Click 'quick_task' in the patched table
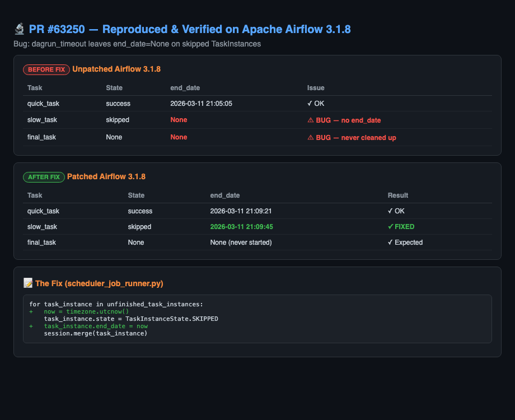 [43, 211]
